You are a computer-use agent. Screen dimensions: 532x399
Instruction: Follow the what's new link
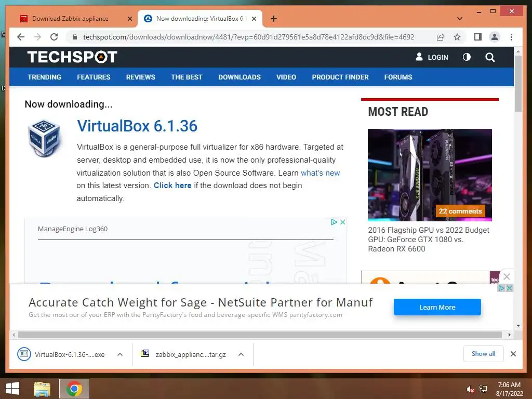320,172
